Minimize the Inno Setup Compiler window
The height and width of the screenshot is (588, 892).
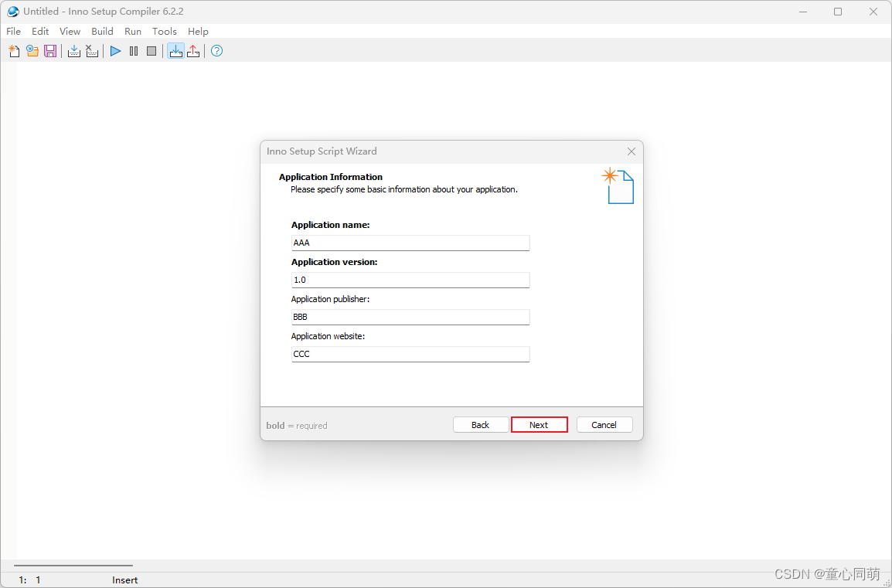802,12
